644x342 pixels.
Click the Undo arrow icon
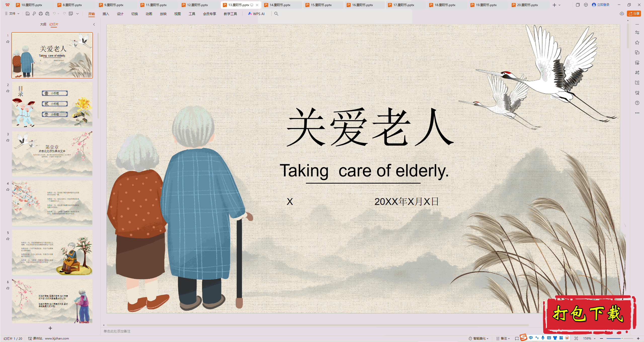click(x=54, y=14)
